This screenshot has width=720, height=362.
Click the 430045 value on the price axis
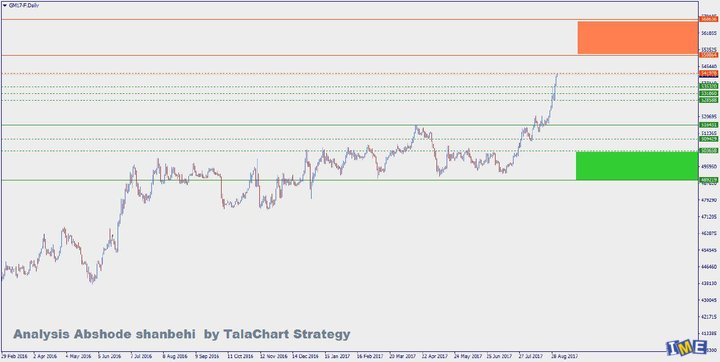[x=709, y=300]
